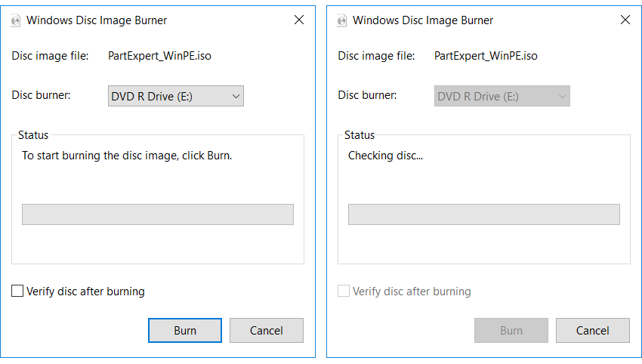Click the 'Checking disc...' status text
This screenshot has height=364, width=642.
(x=385, y=156)
